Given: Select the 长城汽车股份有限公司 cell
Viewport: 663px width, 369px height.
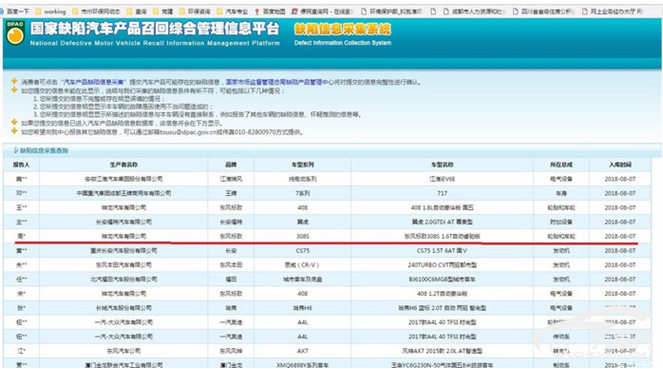Looking at the screenshot, I should [x=123, y=308].
